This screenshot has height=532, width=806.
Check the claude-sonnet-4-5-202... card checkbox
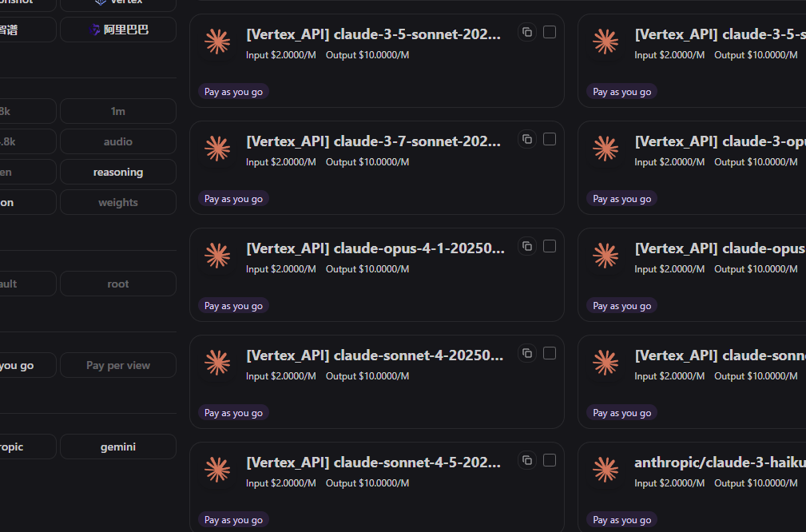pyautogui.click(x=550, y=459)
